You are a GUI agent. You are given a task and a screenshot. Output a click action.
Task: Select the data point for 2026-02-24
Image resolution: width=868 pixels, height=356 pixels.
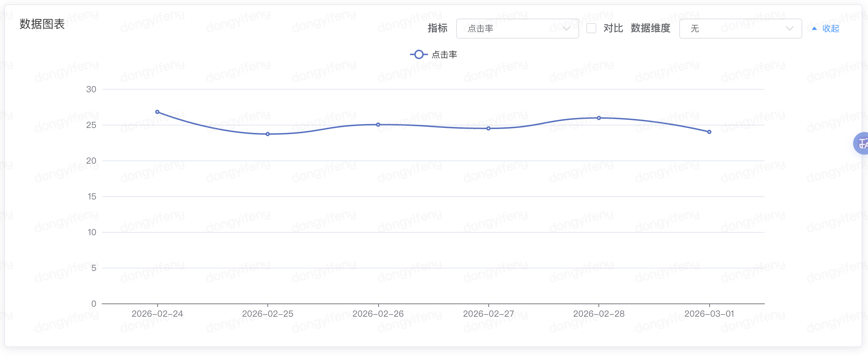157,112
